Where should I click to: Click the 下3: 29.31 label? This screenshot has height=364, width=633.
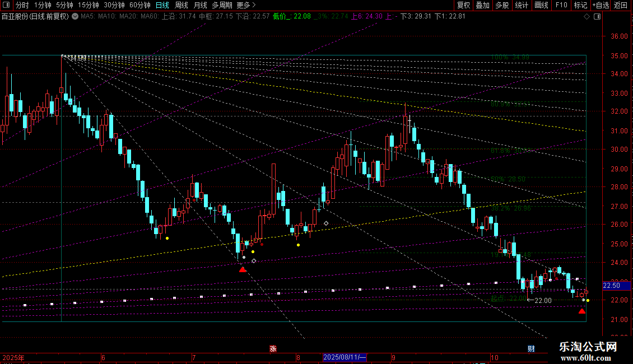(x=416, y=17)
